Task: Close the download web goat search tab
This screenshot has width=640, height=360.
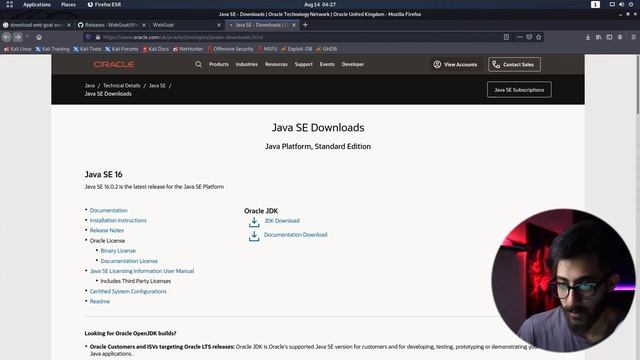Action: tap(69, 25)
